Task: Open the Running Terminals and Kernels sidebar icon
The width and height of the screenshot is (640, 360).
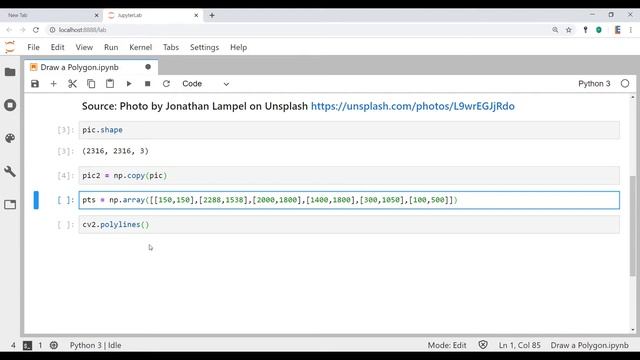Action: tap(10, 105)
